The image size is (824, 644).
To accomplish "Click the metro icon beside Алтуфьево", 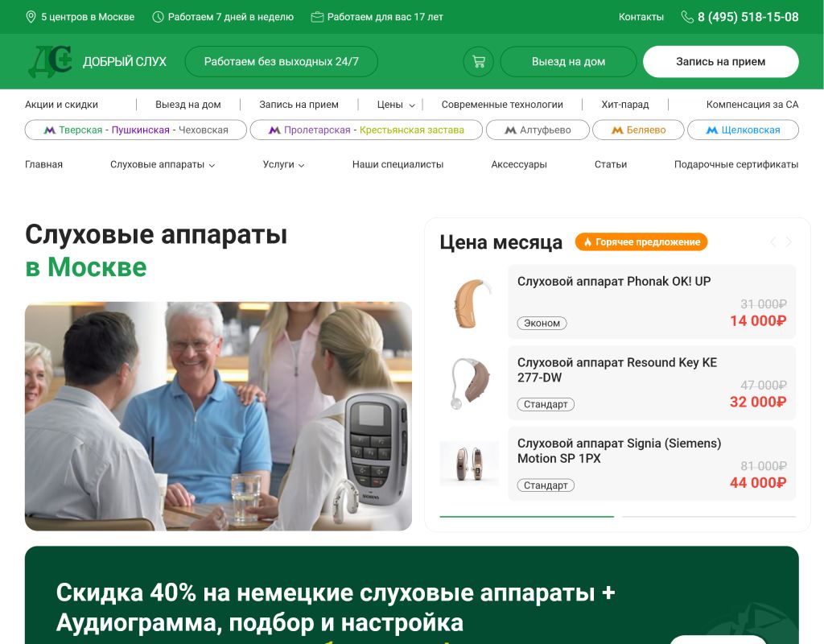I will point(510,130).
